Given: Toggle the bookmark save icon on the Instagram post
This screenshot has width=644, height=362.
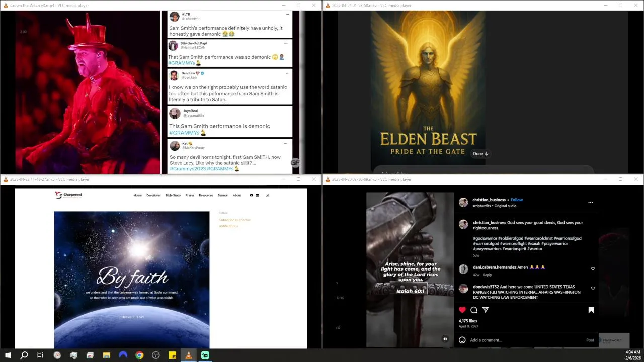Looking at the screenshot, I should pos(591,310).
